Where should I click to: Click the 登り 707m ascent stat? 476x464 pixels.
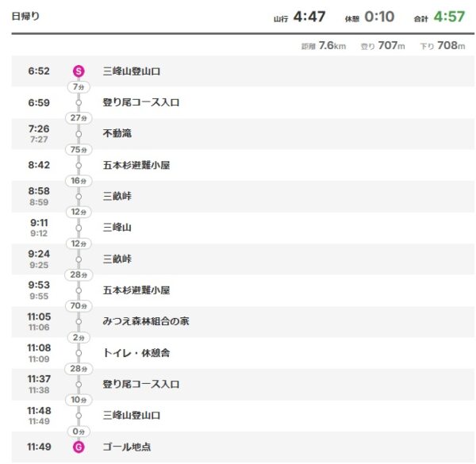click(x=382, y=46)
